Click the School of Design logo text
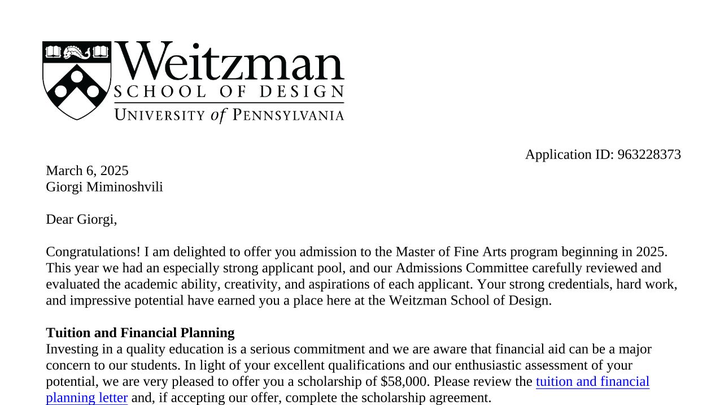Screen dimensions: 720x405 229,92
